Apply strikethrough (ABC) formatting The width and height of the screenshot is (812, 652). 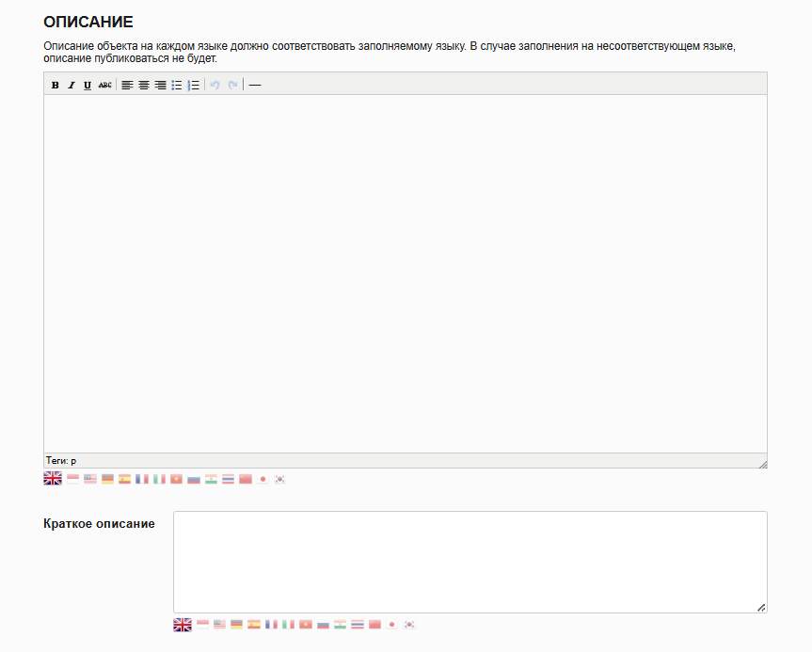104,85
